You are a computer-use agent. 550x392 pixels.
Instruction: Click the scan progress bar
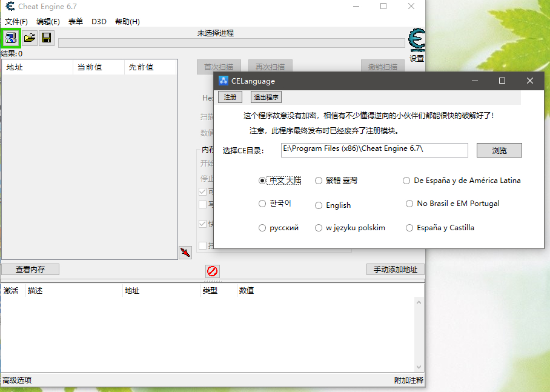click(231, 43)
